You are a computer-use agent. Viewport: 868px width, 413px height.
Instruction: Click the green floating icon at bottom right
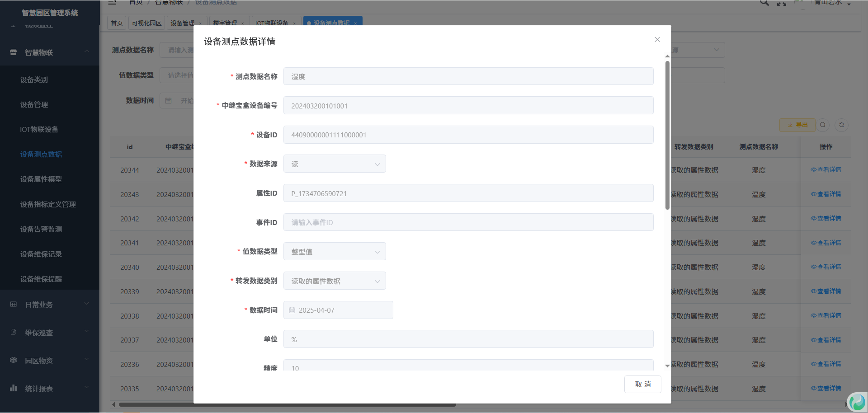click(x=857, y=402)
